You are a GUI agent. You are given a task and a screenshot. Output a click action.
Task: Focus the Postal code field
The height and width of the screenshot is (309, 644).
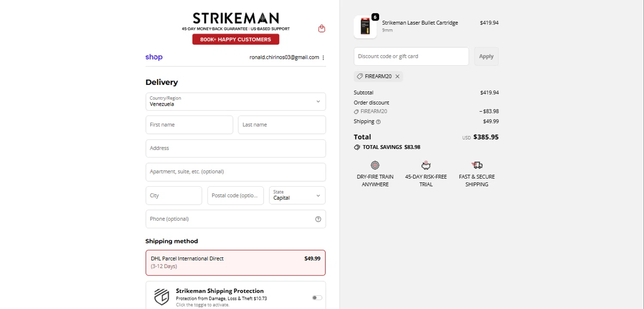pos(236,195)
